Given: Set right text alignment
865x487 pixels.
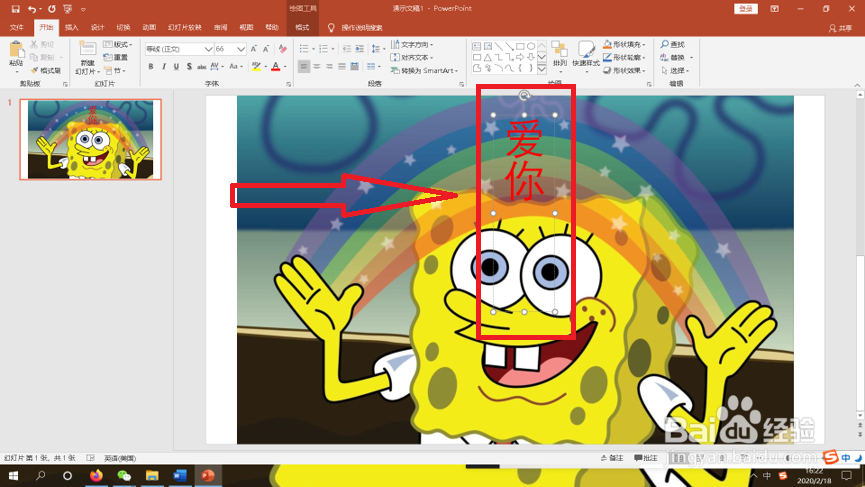Looking at the screenshot, I should click(329, 67).
